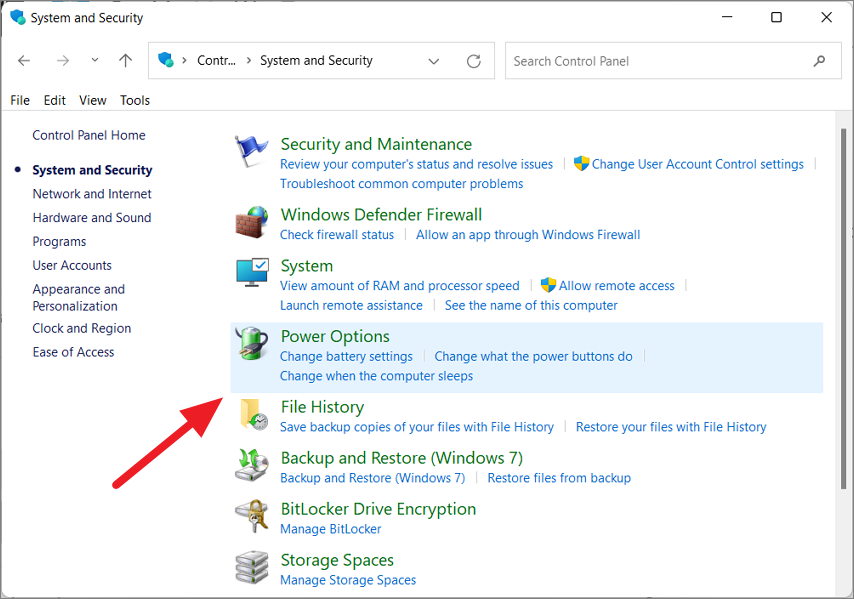Go up one level with up arrow

pyautogui.click(x=125, y=60)
